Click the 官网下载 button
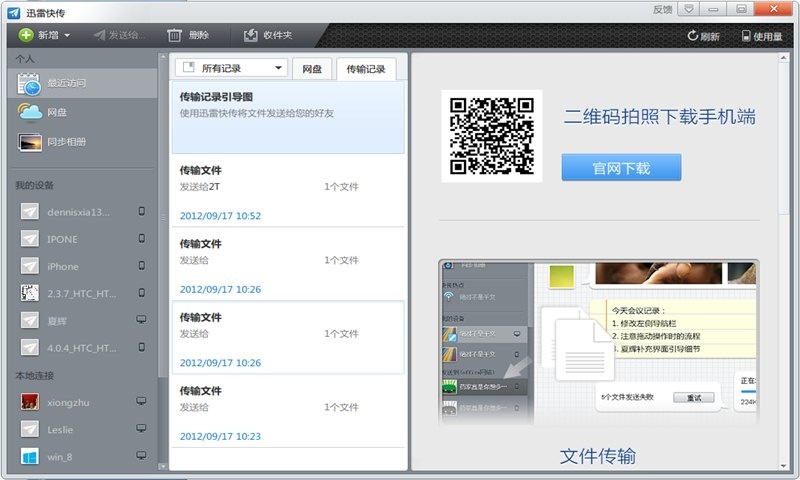Viewport: 800px width, 480px height. click(x=621, y=168)
